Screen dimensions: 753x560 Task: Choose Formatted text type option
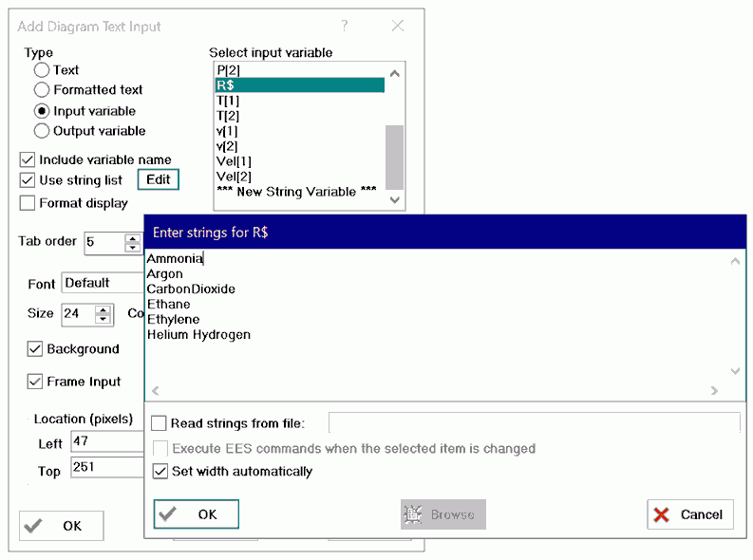pyautogui.click(x=42, y=90)
